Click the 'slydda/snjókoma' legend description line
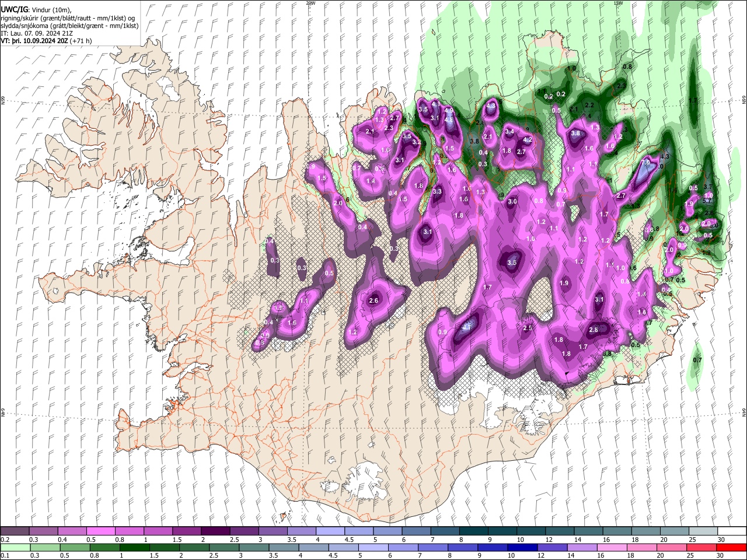747x560 pixels. [69, 26]
